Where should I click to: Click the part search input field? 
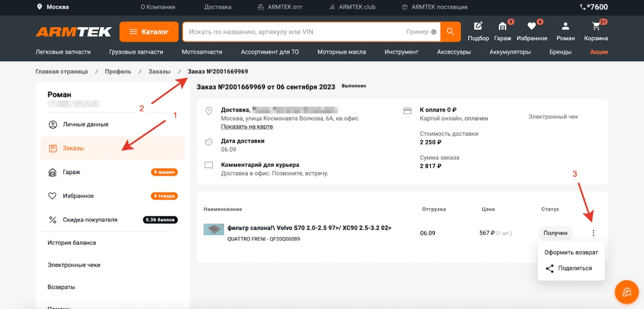click(302, 31)
